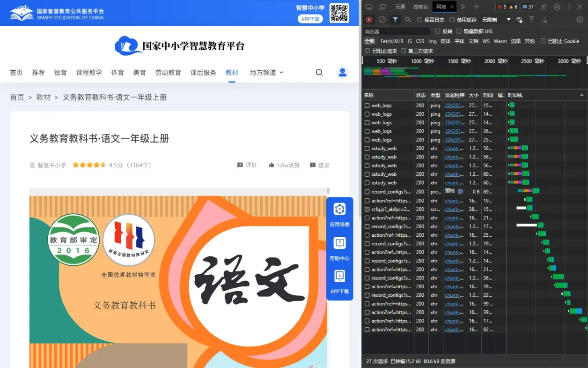The height and width of the screenshot is (368, 588).
Task: Focus the 筛选器 filter input
Action: tap(397, 31)
